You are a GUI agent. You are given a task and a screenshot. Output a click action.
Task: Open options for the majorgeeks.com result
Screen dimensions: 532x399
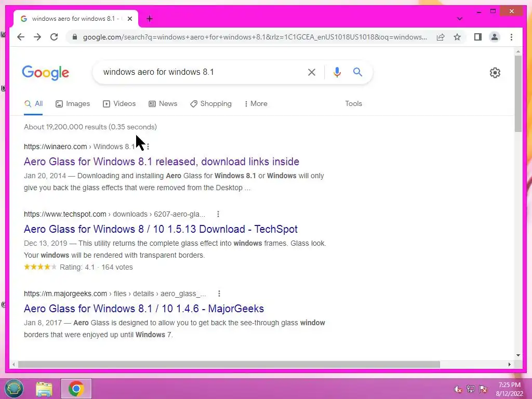219,294
